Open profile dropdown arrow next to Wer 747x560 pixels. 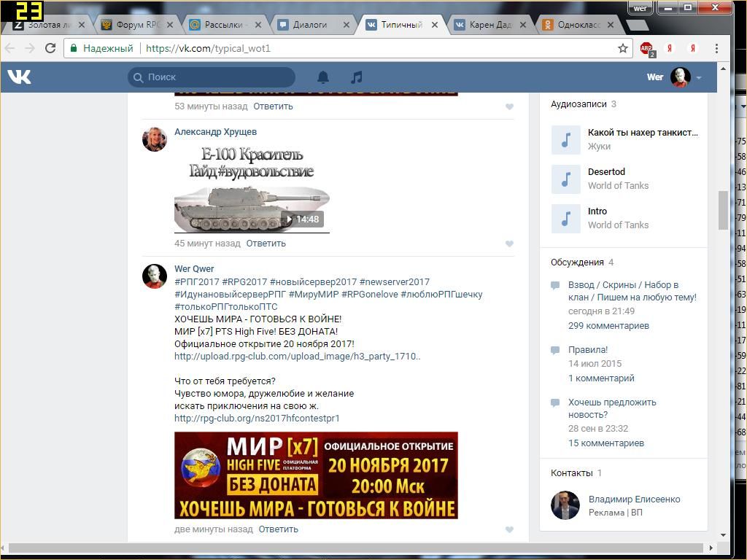coord(698,77)
